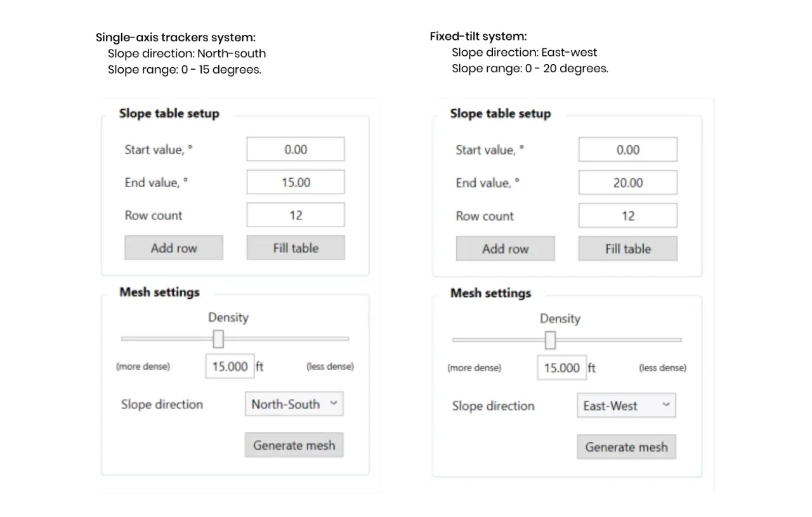The height and width of the screenshot is (517, 812).
Task: Click Generate mesh below East-West dropdown
Action: click(x=626, y=447)
